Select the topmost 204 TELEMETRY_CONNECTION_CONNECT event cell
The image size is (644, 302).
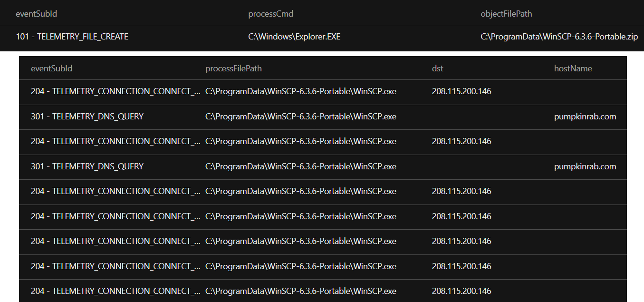(115, 91)
